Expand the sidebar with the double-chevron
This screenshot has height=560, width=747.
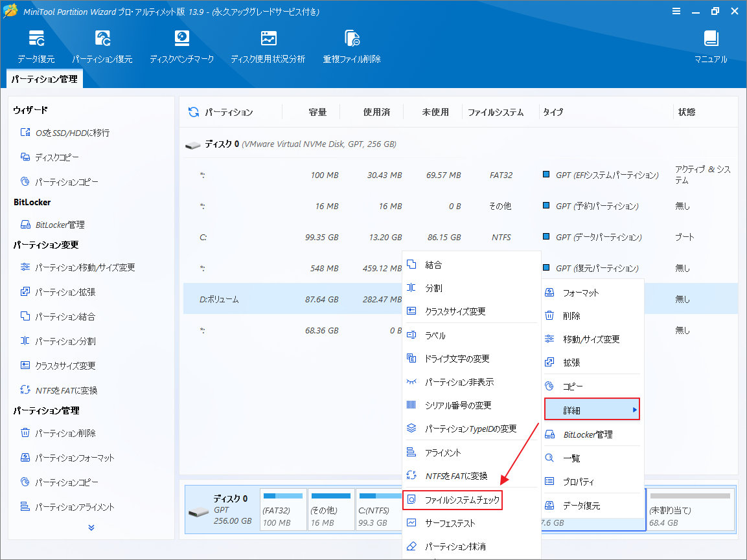click(x=91, y=528)
